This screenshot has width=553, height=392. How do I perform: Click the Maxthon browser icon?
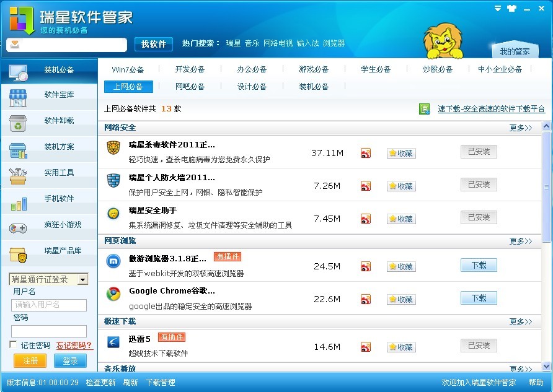[113, 261]
